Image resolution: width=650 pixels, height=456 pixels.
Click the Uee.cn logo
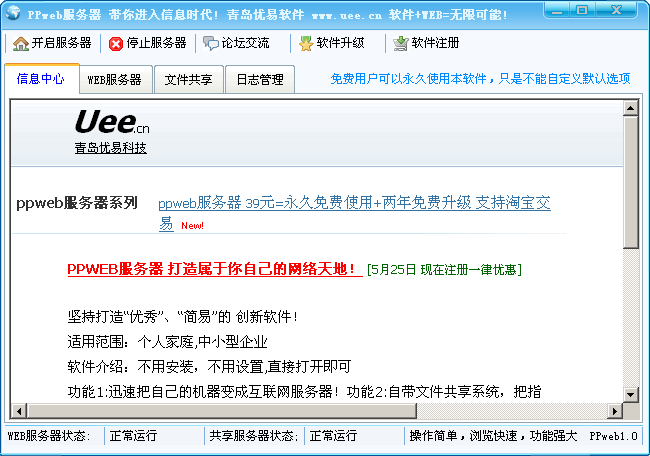[x=112, y=122]
